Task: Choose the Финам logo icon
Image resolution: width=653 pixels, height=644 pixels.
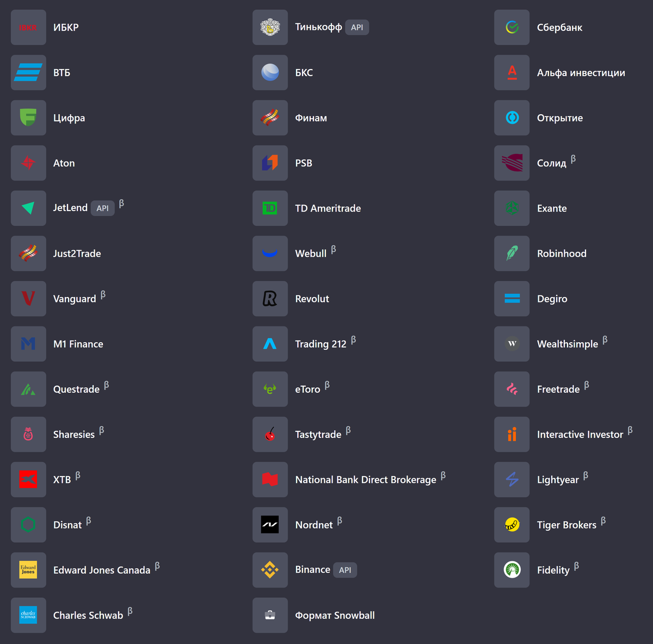Action: [x=270, y=117]
